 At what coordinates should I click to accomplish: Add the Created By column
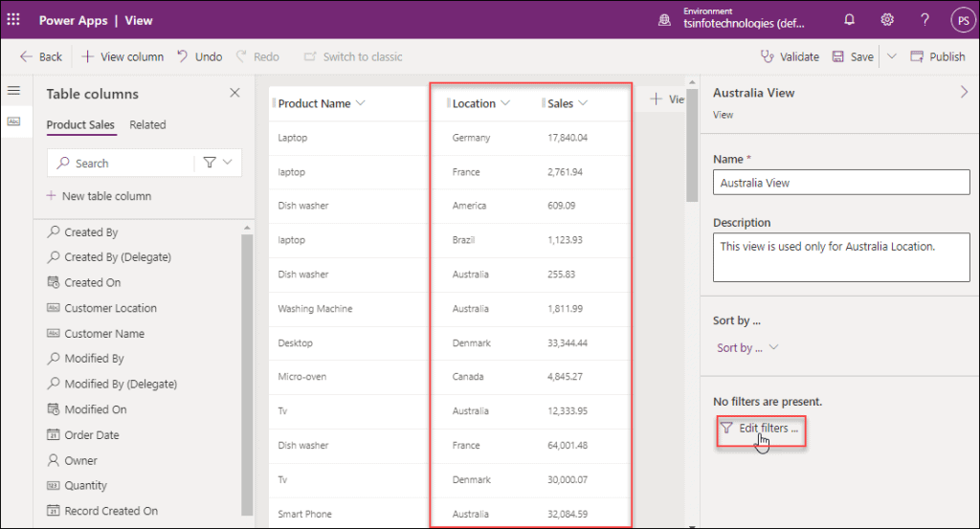coord(82,232)
